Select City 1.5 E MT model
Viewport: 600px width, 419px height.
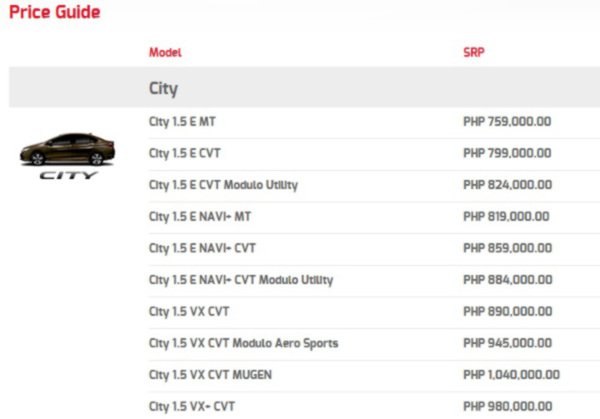point(182,122)
